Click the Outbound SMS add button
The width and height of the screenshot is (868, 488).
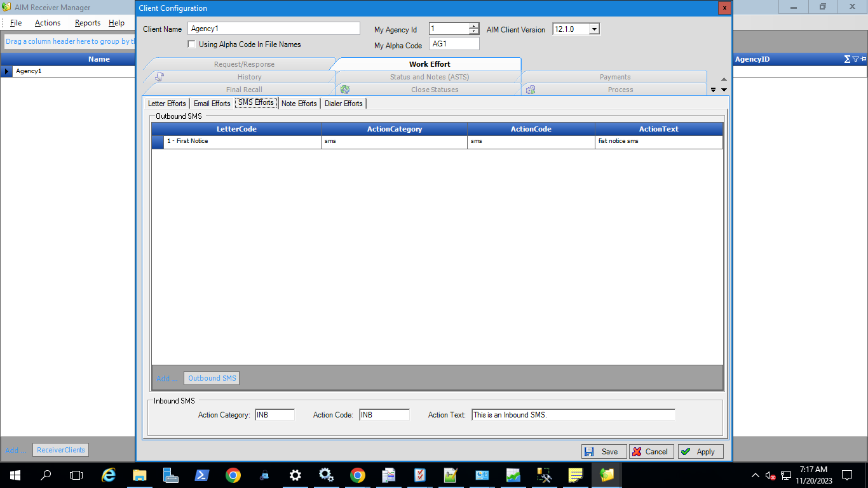click(x=212, y=378)
